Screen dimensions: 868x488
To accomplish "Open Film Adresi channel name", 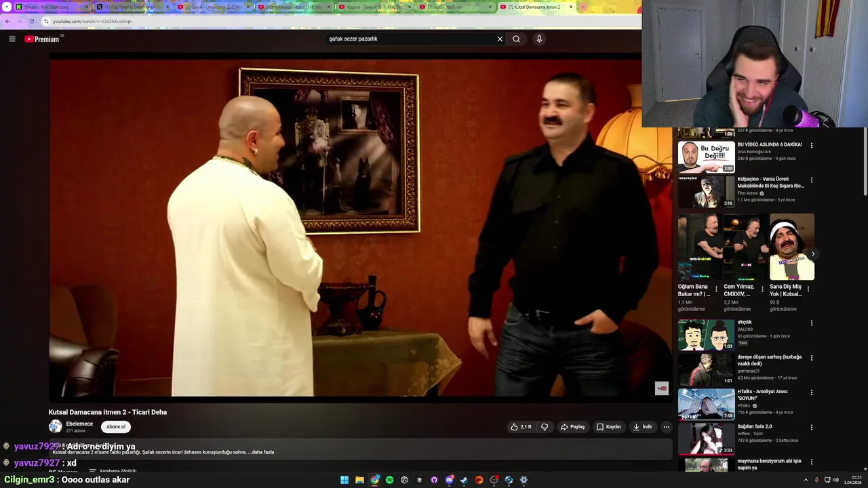I will tap(748, 193).
